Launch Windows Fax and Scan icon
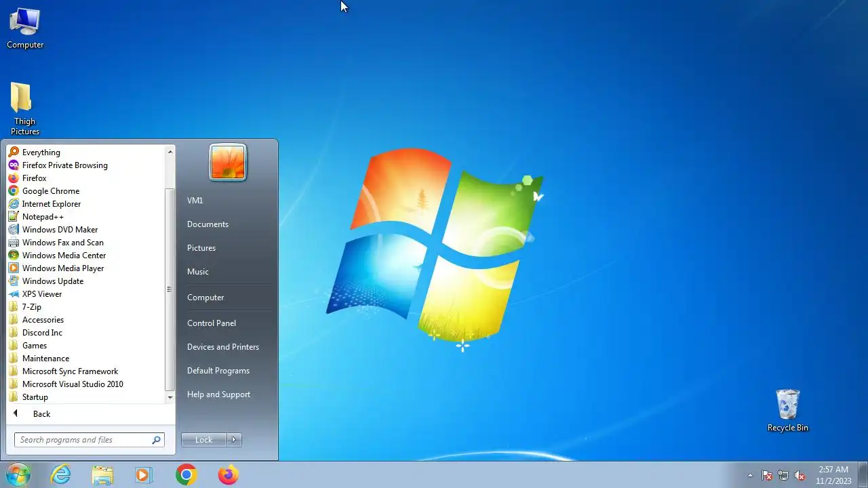868x488 pixels. 14,243
